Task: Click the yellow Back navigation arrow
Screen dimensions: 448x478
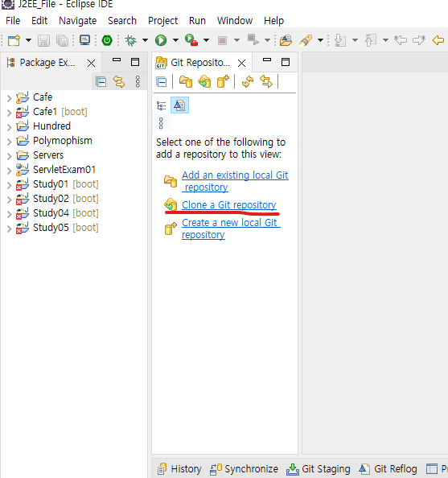Action: (x=438, y=40)
